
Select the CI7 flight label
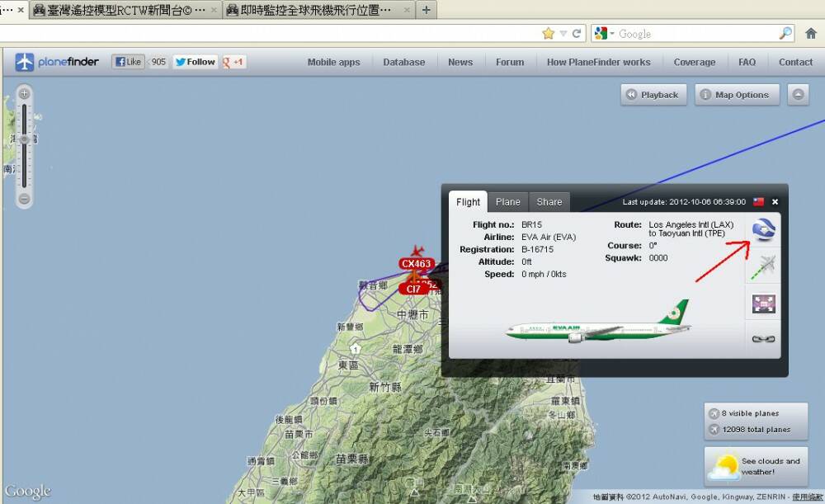413,289
